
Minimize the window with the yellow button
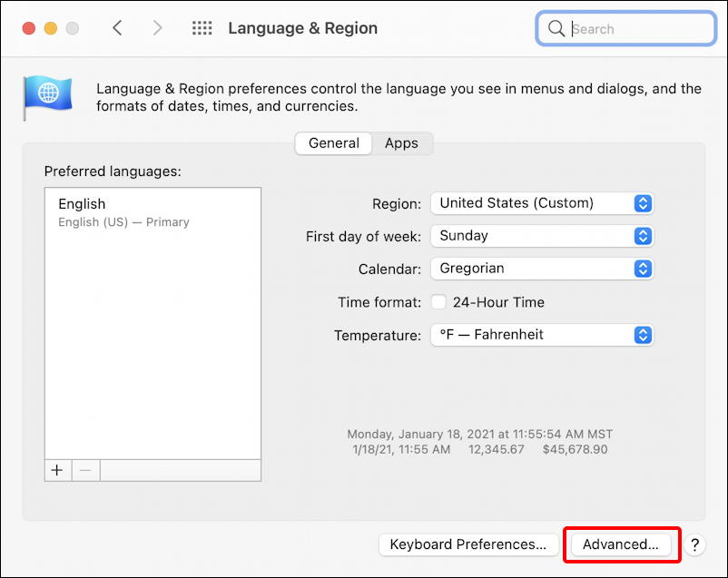click(x=51, y=28)
